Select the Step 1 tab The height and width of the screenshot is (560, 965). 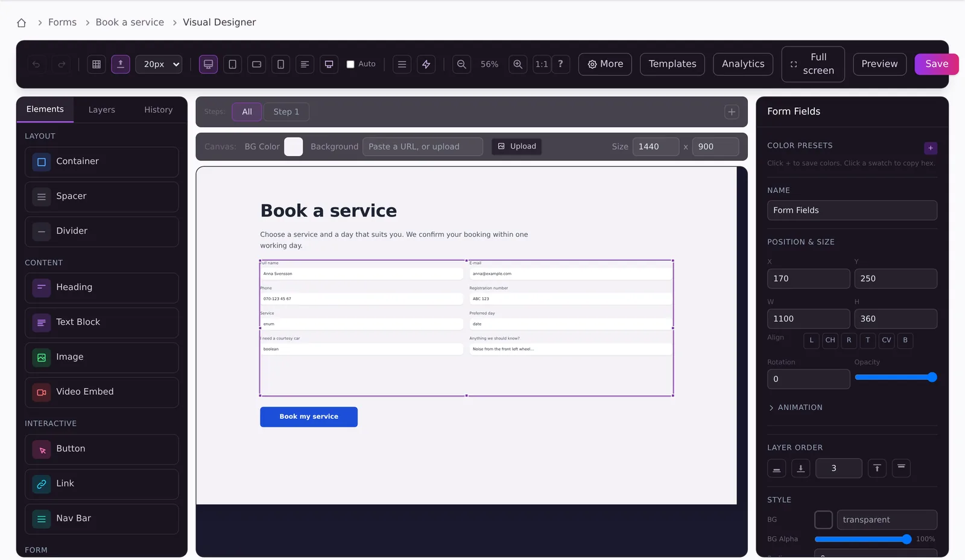point(286,112)
